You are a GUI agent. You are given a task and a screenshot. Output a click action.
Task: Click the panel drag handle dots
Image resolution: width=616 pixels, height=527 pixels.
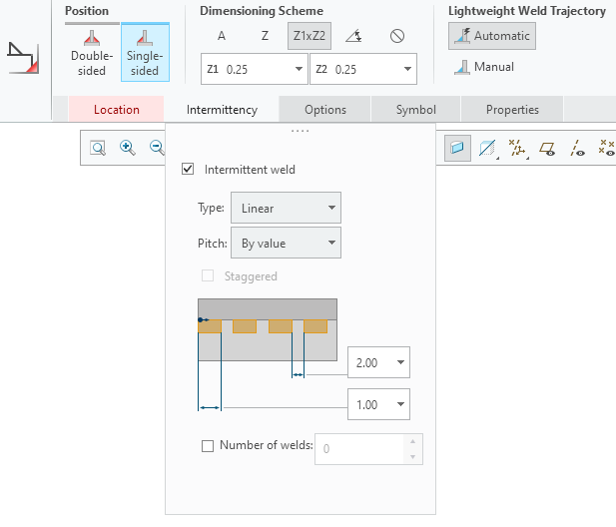(300, 131)
